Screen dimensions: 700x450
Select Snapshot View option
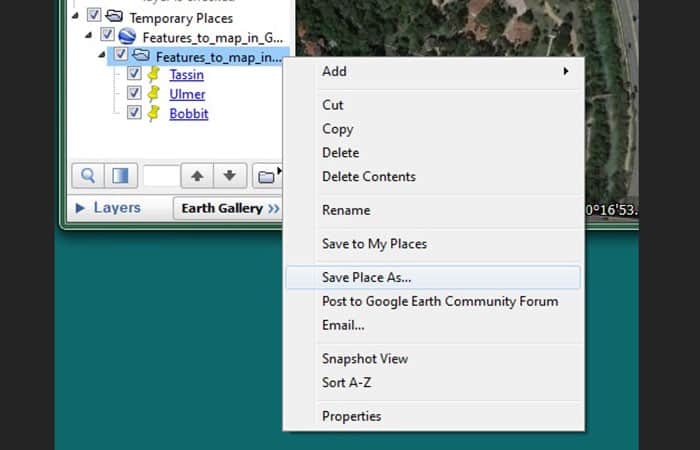tap(433, 358)
